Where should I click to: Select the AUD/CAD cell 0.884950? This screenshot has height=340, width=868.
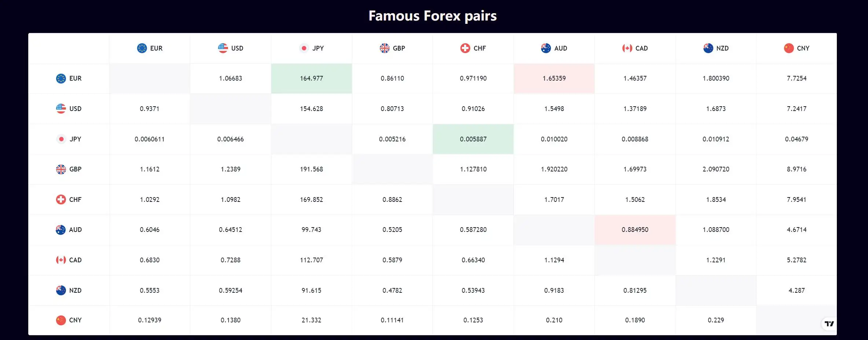[x=635, y=230]
